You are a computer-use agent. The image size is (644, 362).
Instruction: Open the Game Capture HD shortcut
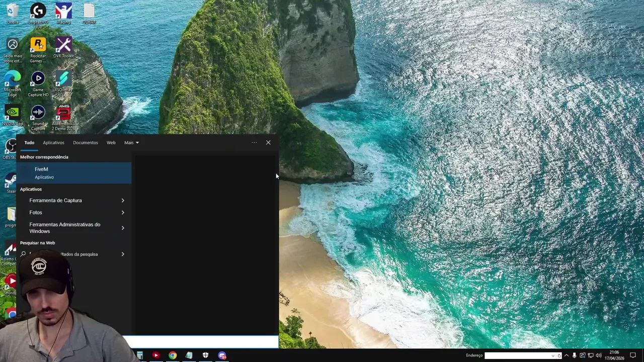click(x=38, y=84)
